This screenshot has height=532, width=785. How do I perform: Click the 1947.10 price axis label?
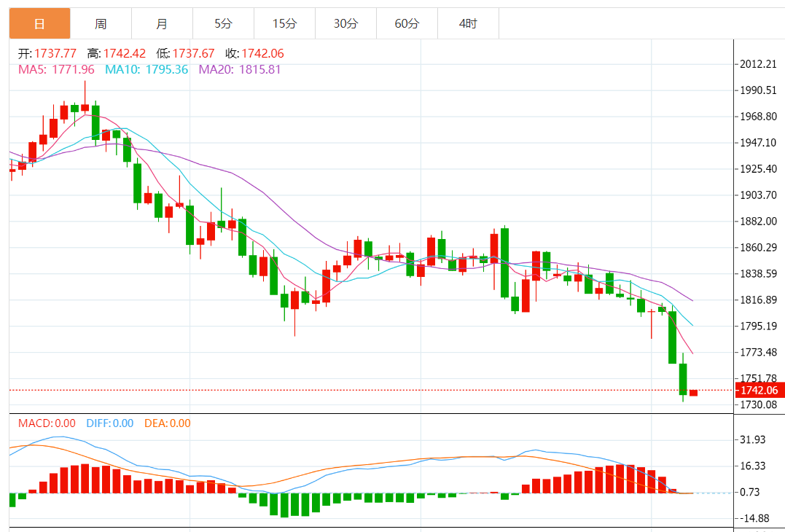coord(759,143)
